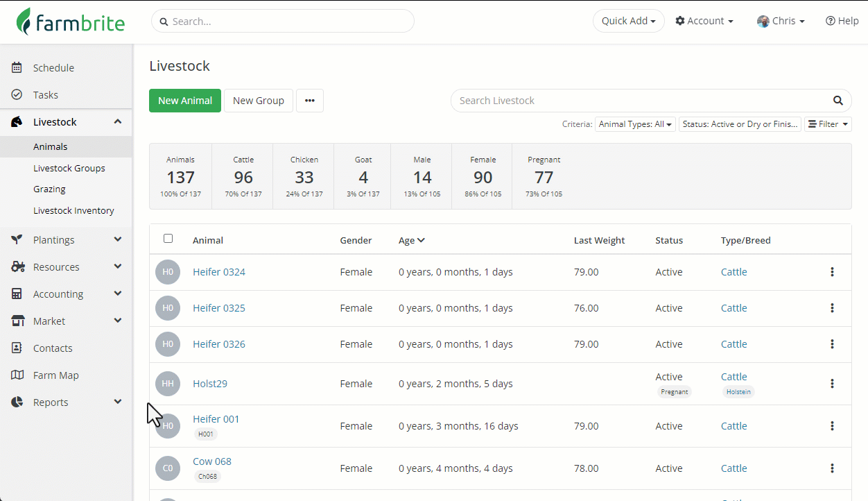Open the three-dot menu for Holst29

(x=832, y=384)
